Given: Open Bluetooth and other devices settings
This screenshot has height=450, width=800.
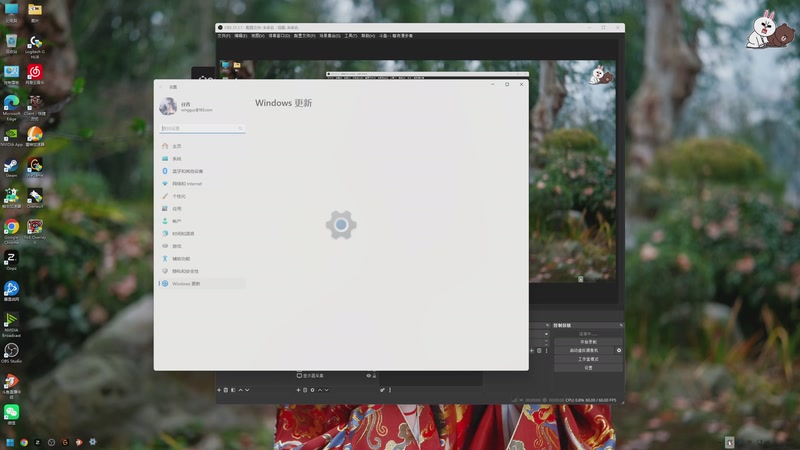Looking at the screenshot, I should (202, 171).
